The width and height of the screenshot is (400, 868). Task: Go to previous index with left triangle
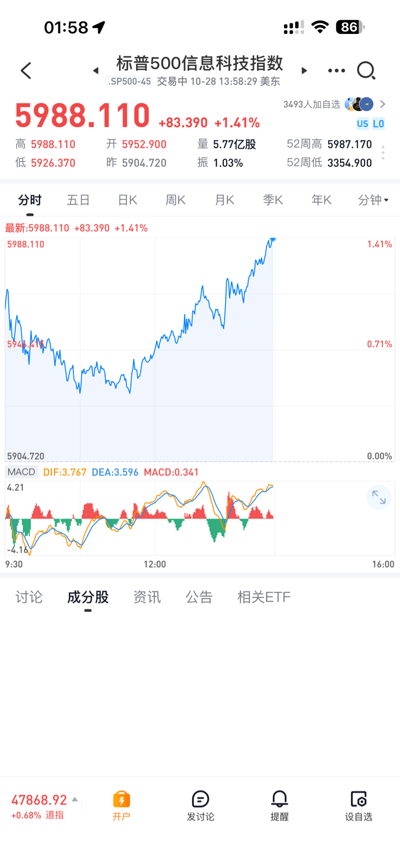pos(96,70)
